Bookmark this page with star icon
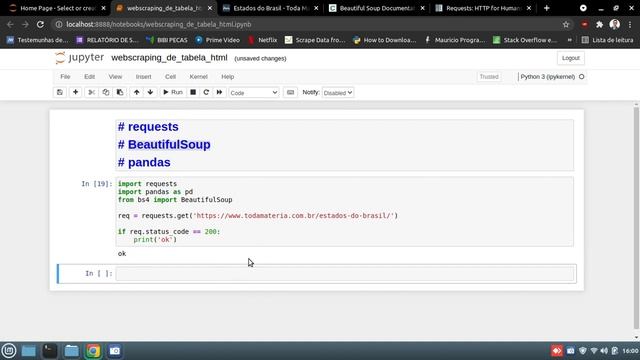The image size is (640, 360). click(566, 24)
